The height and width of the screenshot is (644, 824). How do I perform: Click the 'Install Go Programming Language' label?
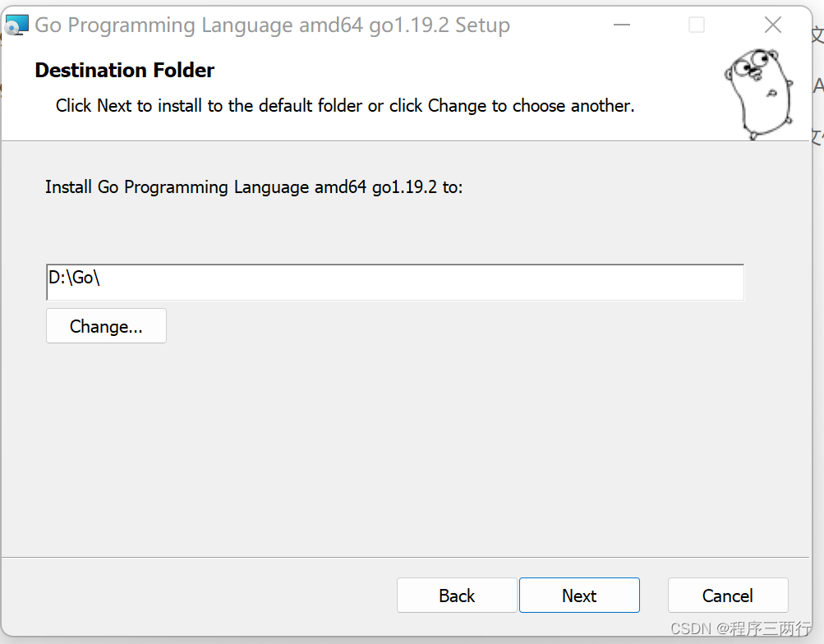tap(254, 187)
